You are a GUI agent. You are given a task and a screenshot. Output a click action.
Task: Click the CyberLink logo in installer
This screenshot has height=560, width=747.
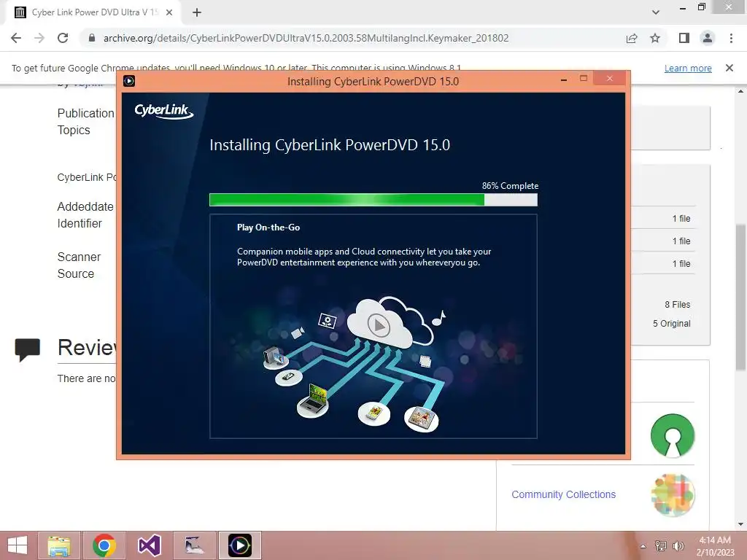[x=164, y=111]
